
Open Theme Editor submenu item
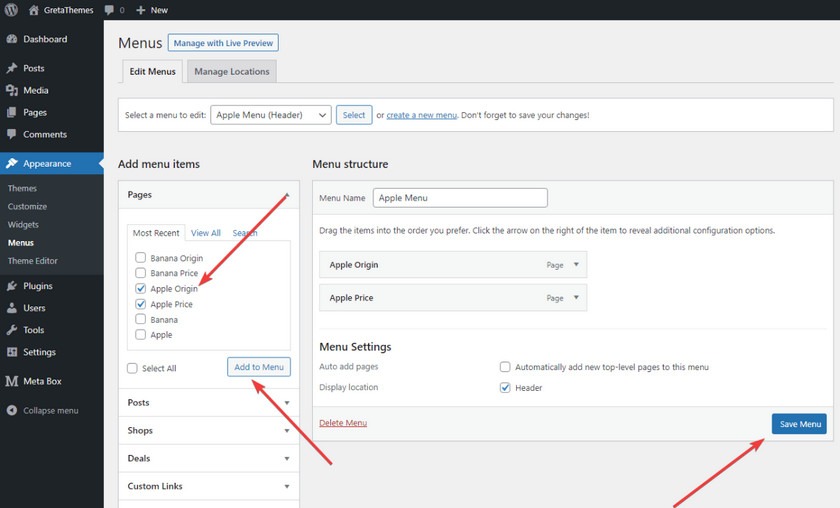(33, 260)
